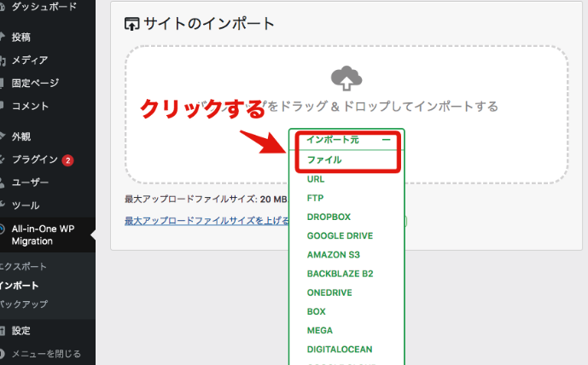Select ファイル as import source

tap(324, 160)
